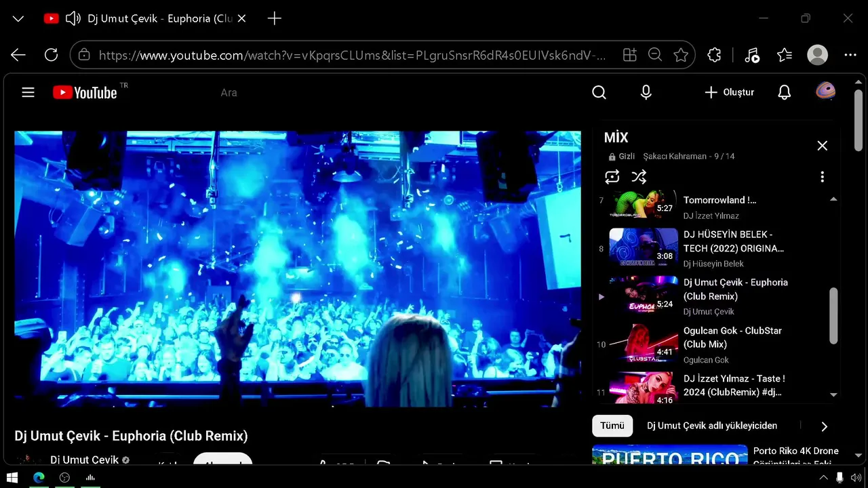Screen dimensions: 868x488
Task: Open the YouTube account avatar menu
Action: 825,91
